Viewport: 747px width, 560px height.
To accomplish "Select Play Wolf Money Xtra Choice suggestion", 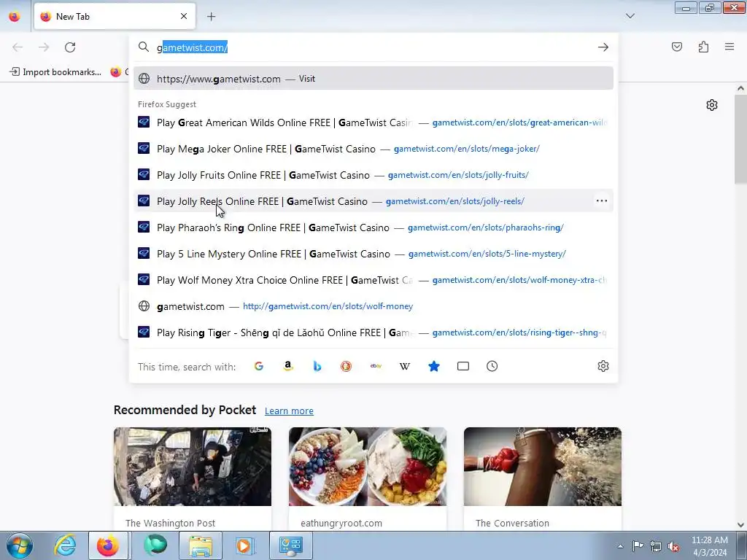I will [373, 280].
